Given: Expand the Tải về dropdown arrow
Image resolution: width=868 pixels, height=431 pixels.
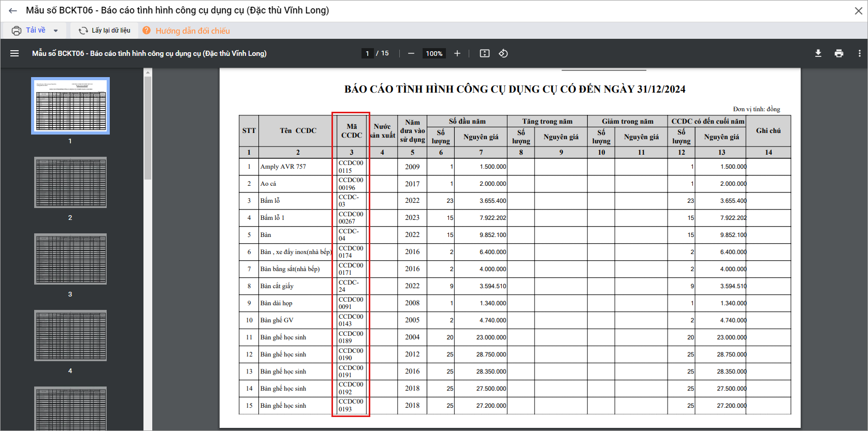Looking at the screenshot, I should pyautogui.click(x=56, y=31).
